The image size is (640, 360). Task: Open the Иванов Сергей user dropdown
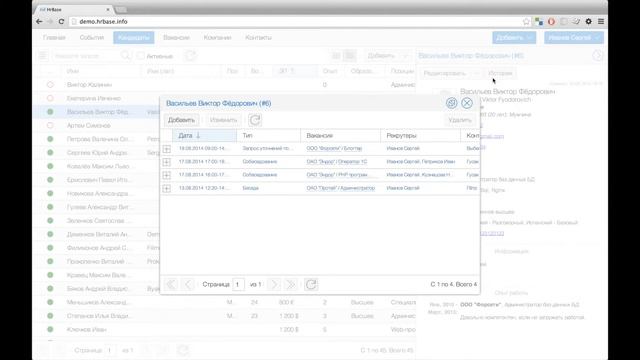coord(574,38)
